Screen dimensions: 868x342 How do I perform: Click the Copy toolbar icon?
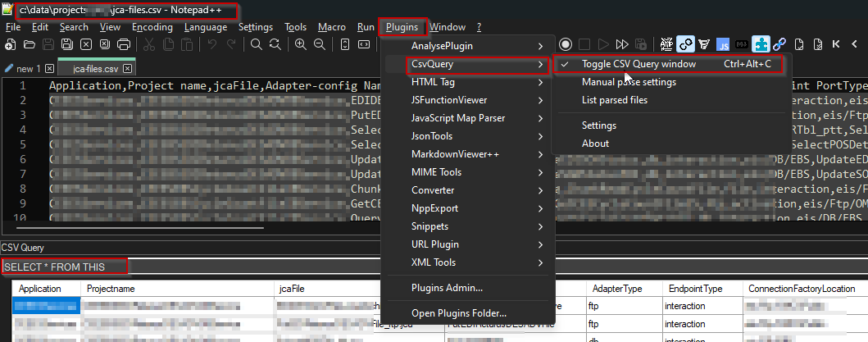click(169, 44)
